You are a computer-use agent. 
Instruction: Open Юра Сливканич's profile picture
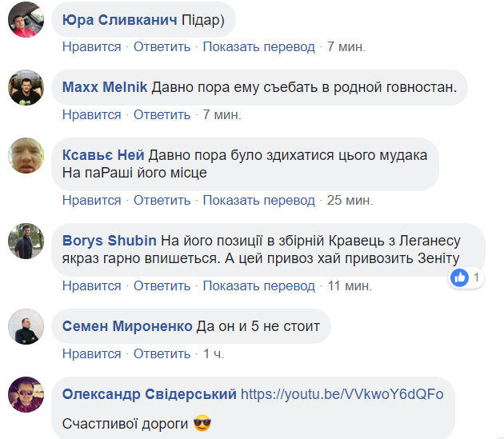tap(25, 19)
